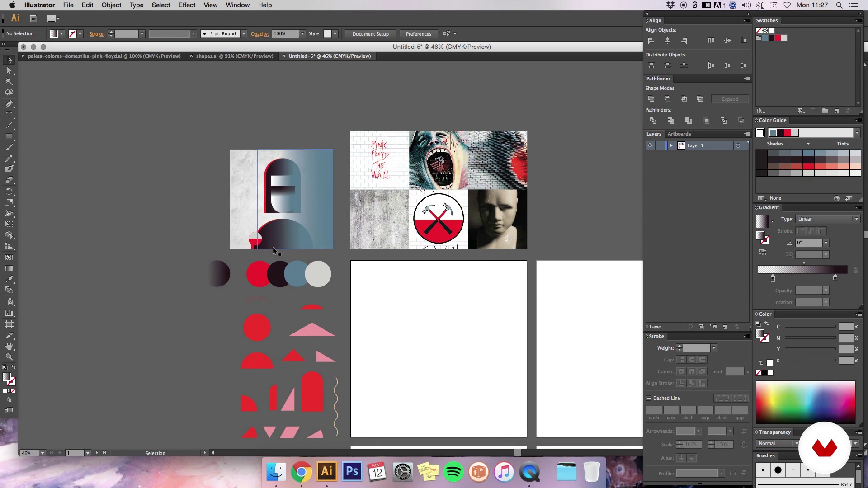Image resolution: width=868 pixels, height=488 pixels.
Task: Switch to shapes.ai document tab
Action: pyautogui.click(x=235, y=56)
